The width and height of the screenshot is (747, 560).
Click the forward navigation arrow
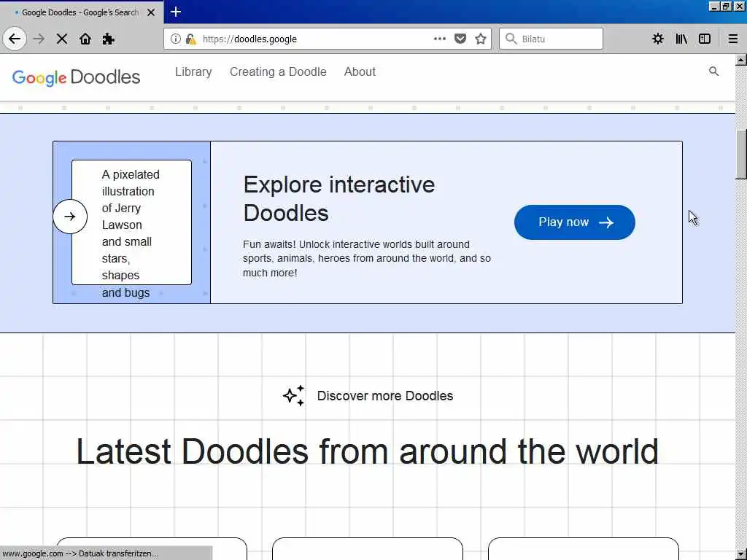point(39,39)
